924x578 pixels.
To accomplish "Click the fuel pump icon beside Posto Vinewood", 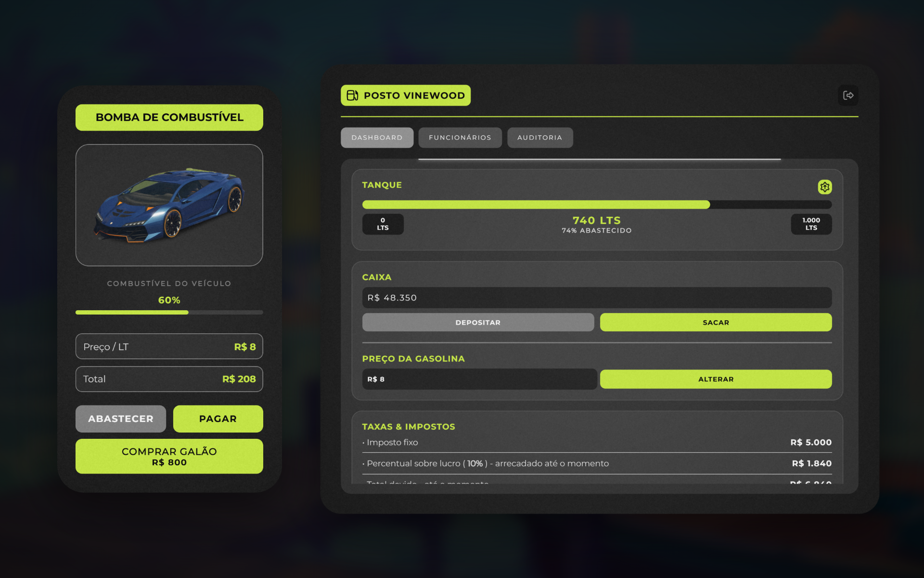I will pos(352,95).
